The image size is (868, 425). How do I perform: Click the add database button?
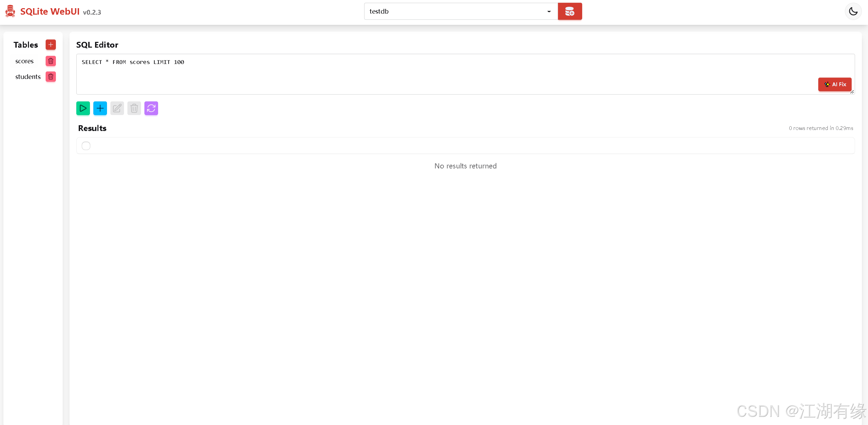point(570,12)
